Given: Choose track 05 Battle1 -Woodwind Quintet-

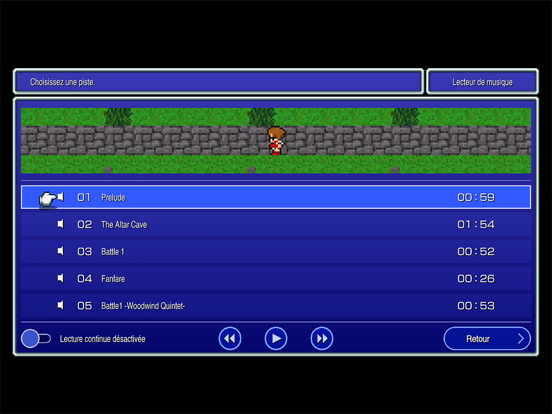Looking at the screenshot, I should [x=276, y=306].
